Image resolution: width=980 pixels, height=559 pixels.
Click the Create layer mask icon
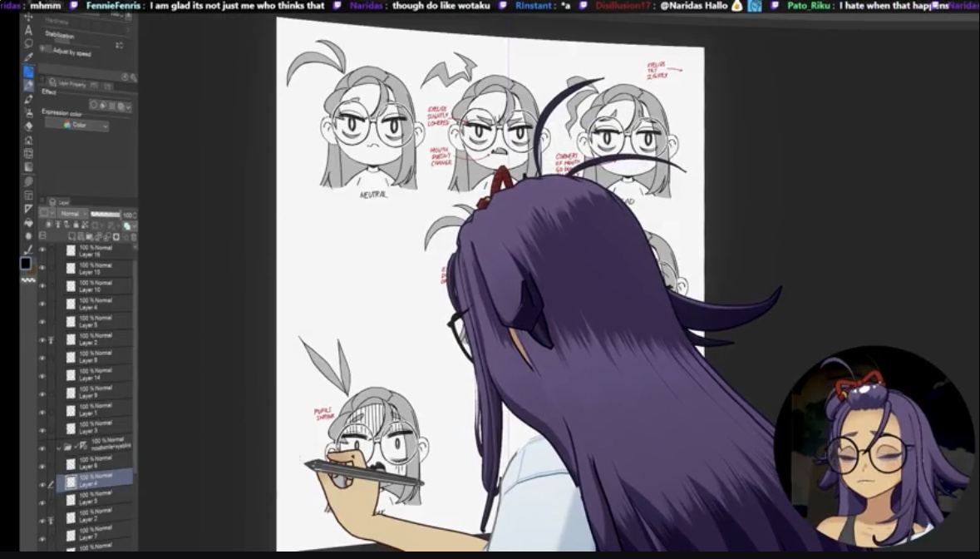pyautogui.click(x=116, y=237)
